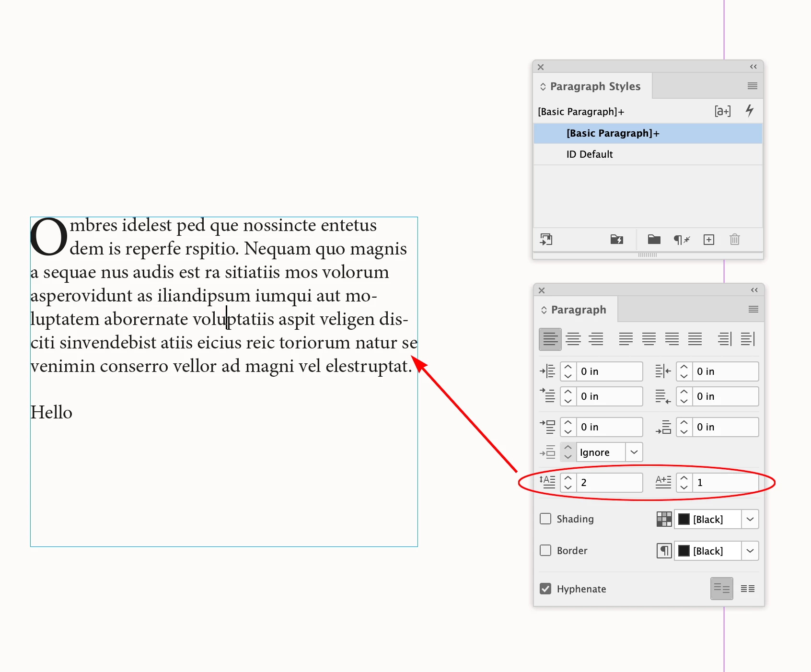The height and width of the screenshot is (672, 811).
Task: Close the Paragraph panel
Action: (x=542, y=290)
